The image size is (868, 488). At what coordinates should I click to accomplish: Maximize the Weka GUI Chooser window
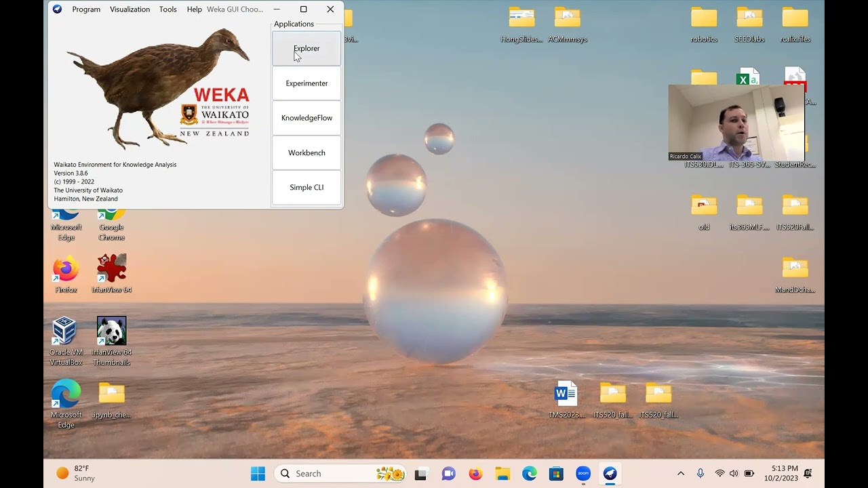(304, 9)
